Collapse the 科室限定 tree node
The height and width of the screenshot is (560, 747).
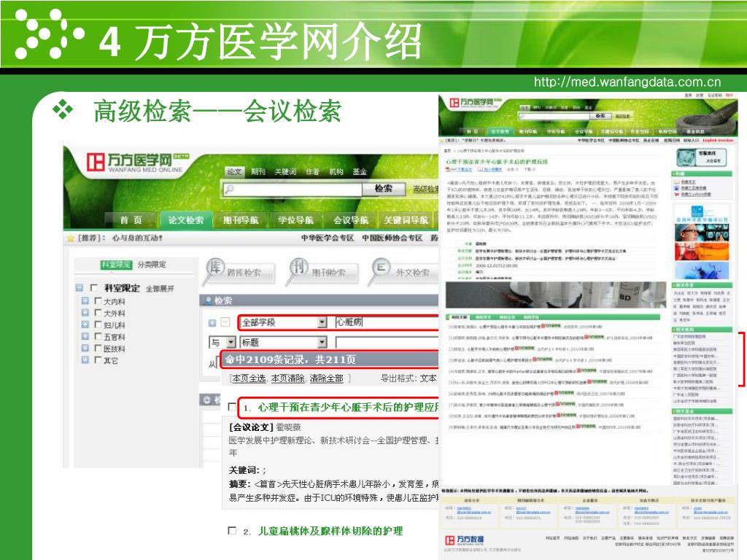pos(80,287)
